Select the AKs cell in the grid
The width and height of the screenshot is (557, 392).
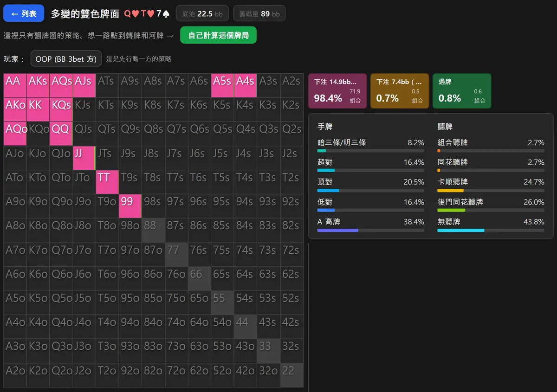(38, 85)
